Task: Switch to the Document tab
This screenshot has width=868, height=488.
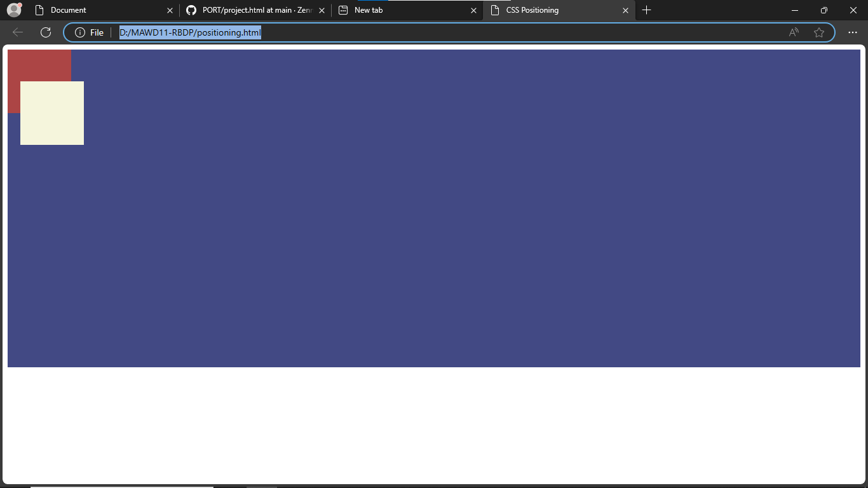Action: click(95, 10)
